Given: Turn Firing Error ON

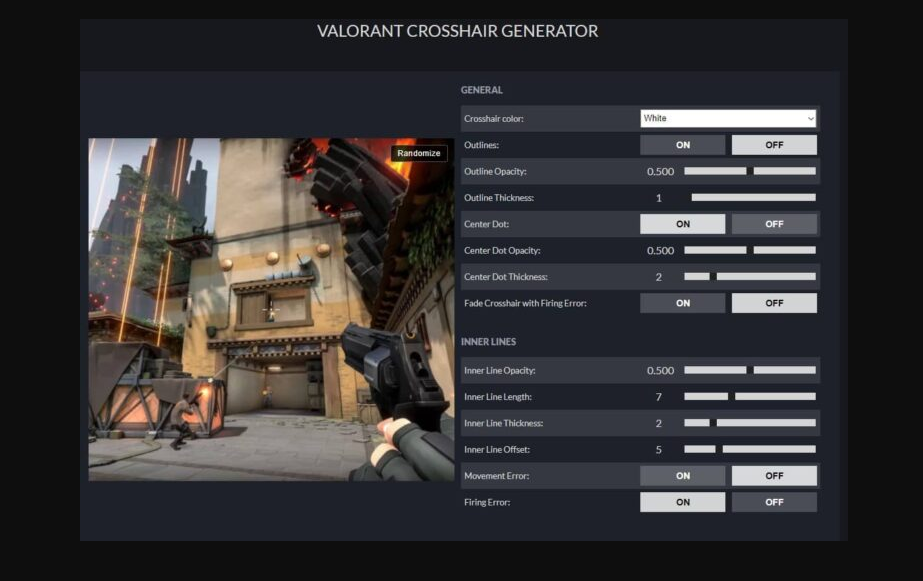Looking at the screenshot, I should pyautogui.click(x=683, y=502).
